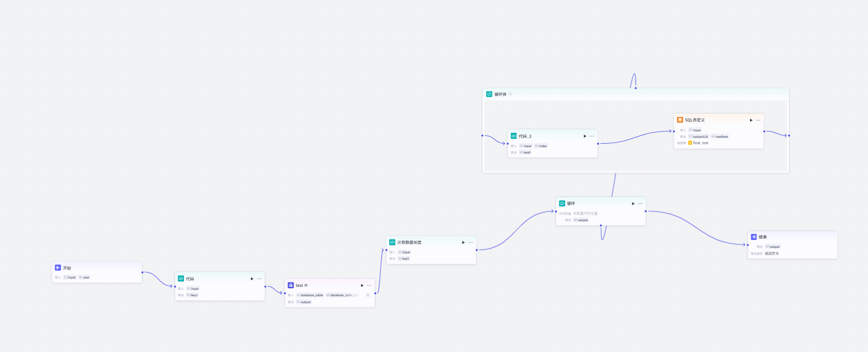Click key1 output in 代码 node
Viewport: 868px width, 352px height.
pyautogui.click(x=192, y=295)
